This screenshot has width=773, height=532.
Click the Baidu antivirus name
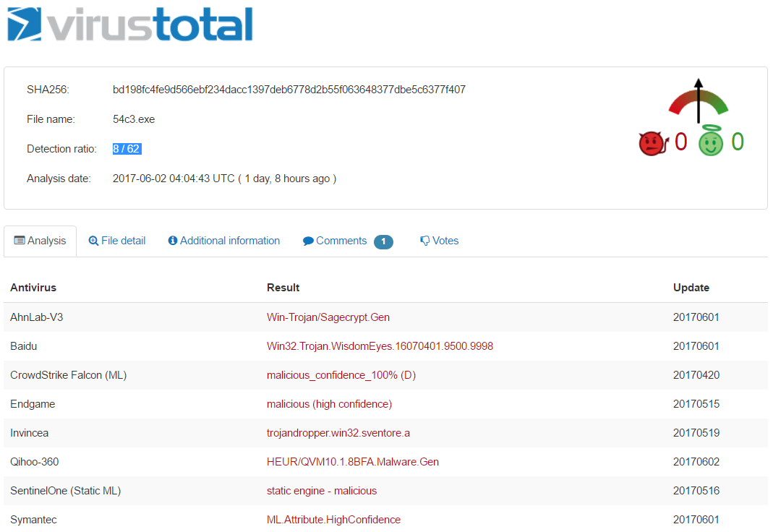click(23, 346)
